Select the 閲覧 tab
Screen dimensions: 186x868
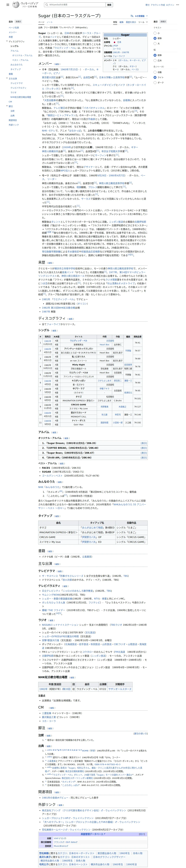tap(115, 22)
